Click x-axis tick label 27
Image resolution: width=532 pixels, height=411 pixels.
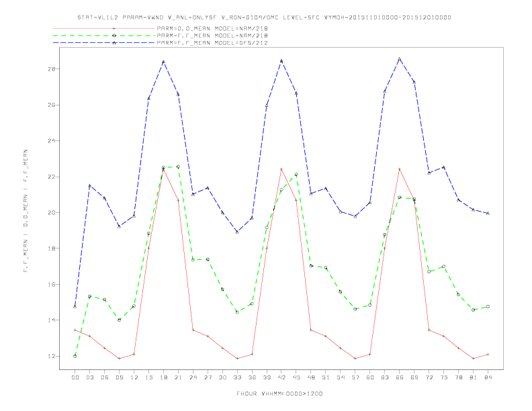(x=208, y=377)
